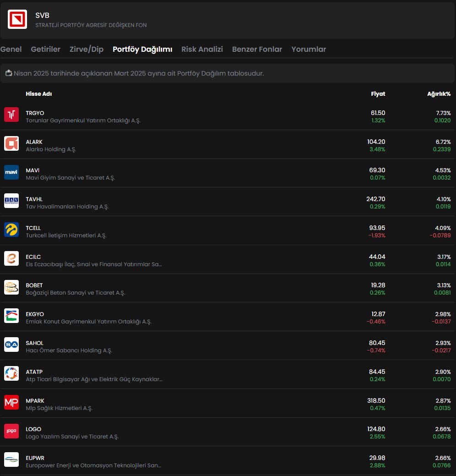Click the SAHOL weight change -0.0217
Screen dimensions: 456x476
441,350
